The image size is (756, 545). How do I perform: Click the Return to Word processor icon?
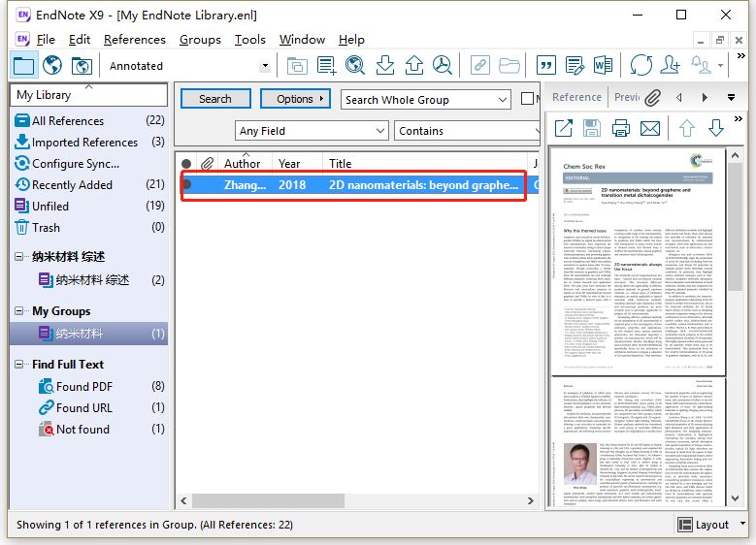tap(604, 66)
